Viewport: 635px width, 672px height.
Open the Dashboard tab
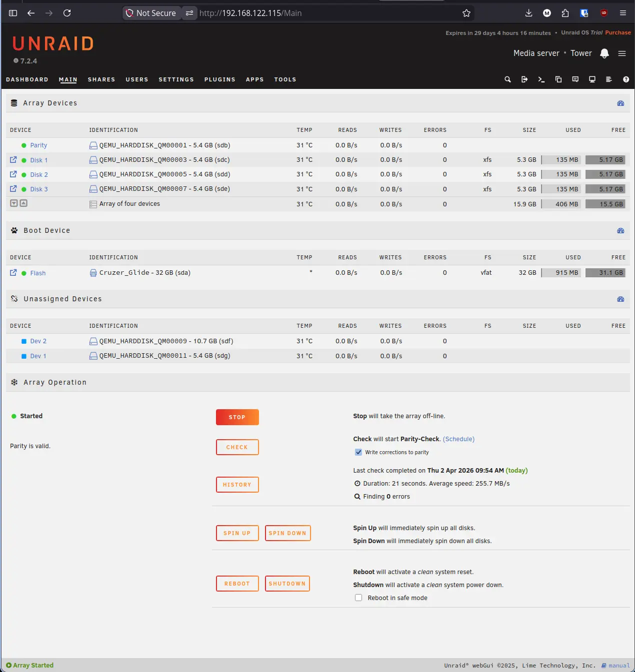tap(27, 79)
